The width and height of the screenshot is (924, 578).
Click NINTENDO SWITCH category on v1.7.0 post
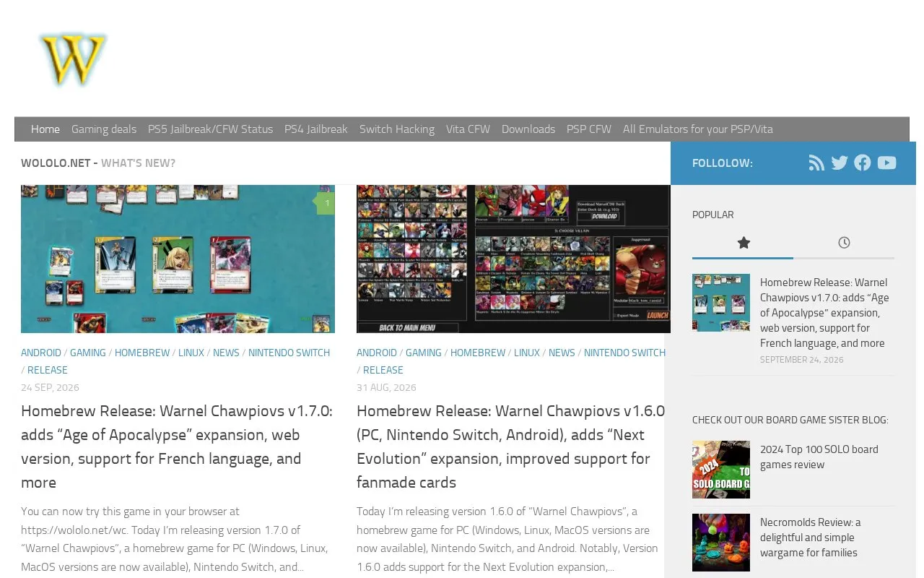(289, 353)
